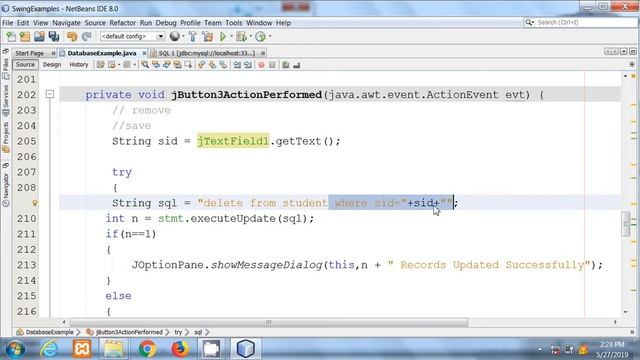Expand the Run Project dropdown arrow

point(231,36)
